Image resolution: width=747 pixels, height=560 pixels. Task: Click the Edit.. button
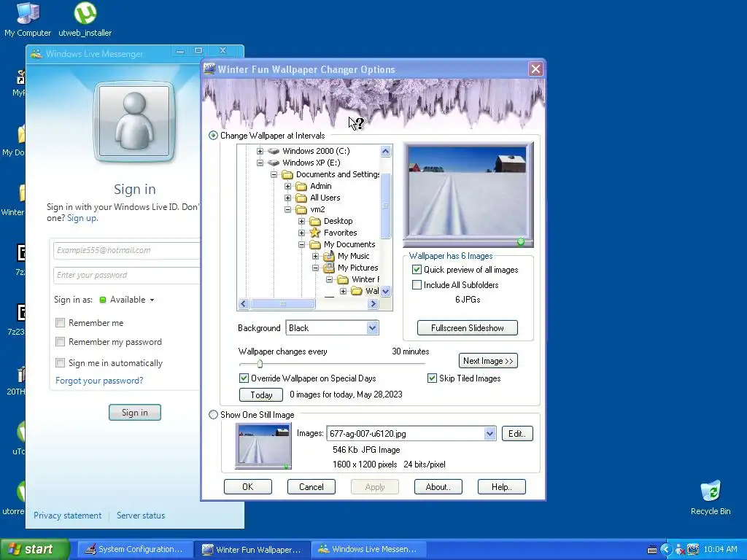517,433
